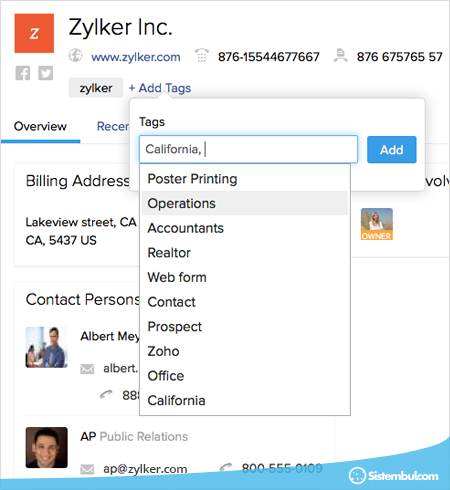Viewport: 450px width, 490px height.
Task: Click the orange Z company logo
Action: point(34,33)
